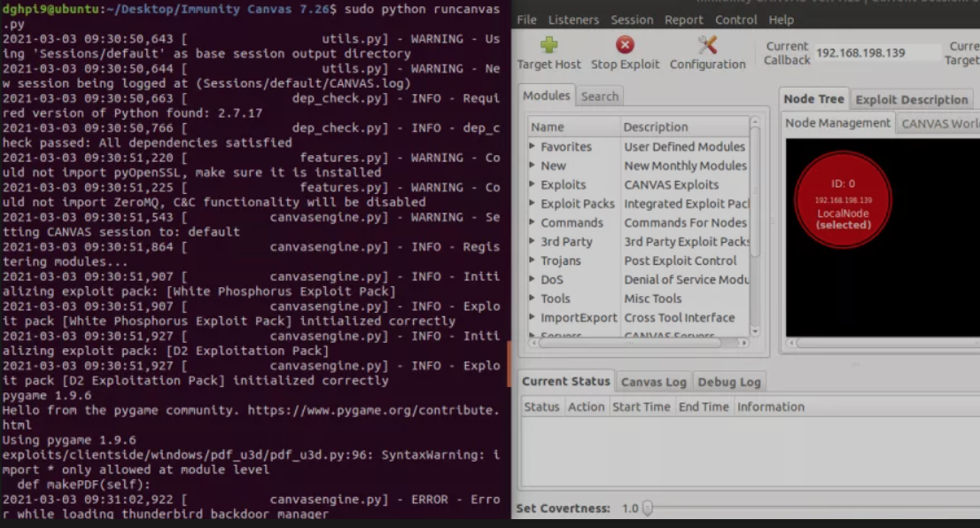Click the green plus Target Host icon
The height and width of the screenshot is (528, 980).
pyautogui.click(x=548, y=45)
